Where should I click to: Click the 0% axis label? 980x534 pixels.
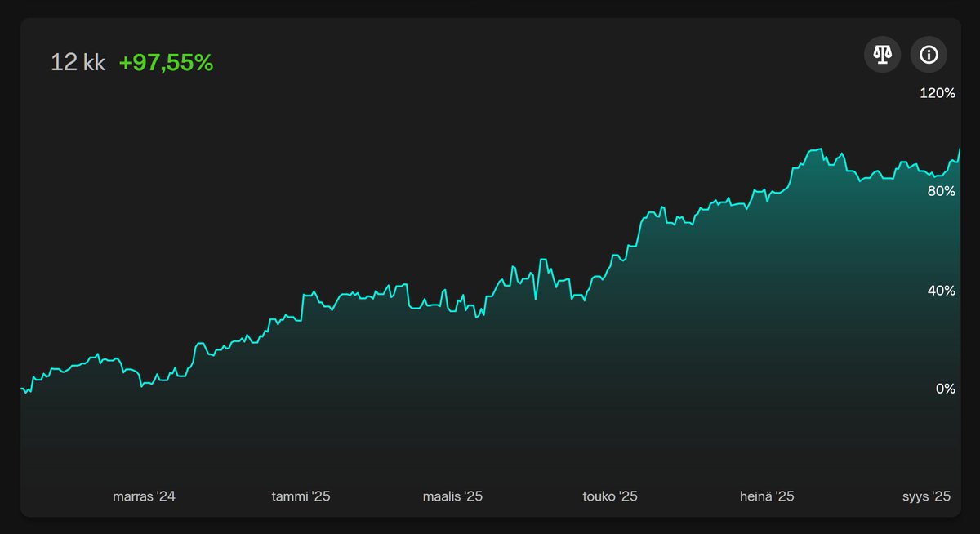coord(946,389)
